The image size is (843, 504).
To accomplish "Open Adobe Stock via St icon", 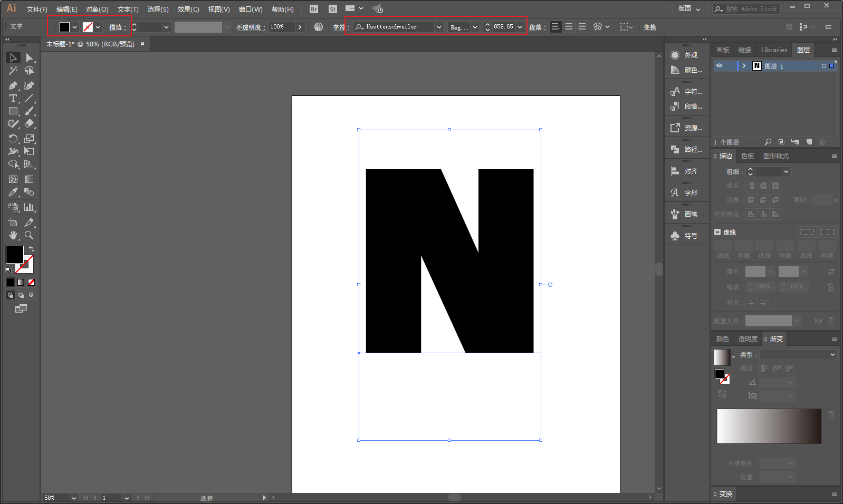I will coord(332,9).
